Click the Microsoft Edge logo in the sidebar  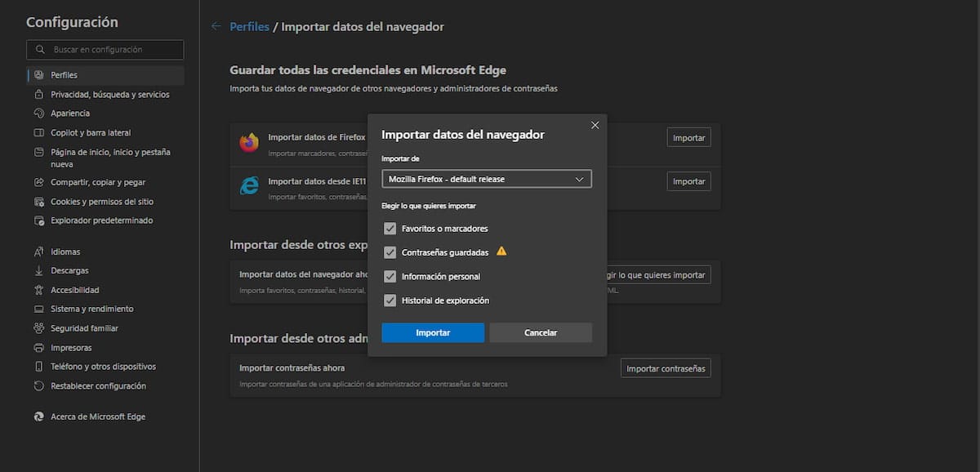[x=38, y=416]
